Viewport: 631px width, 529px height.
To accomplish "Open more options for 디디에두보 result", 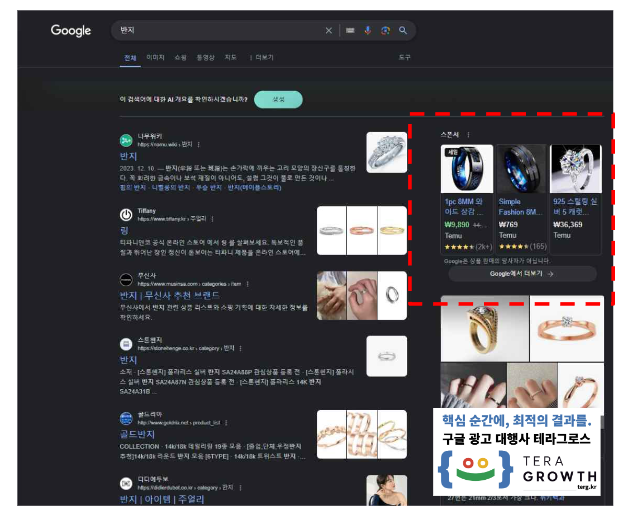I will click(x=241, y=488).
